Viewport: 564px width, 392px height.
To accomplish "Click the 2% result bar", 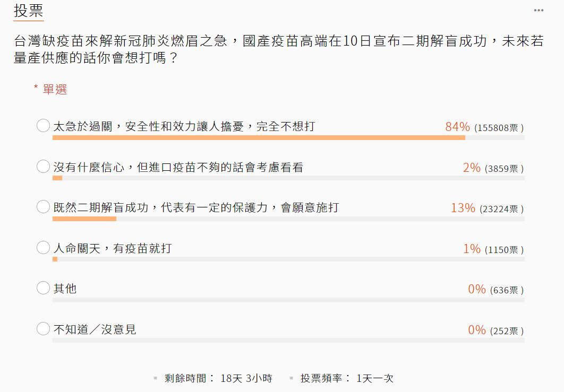I will click(57, 178).
